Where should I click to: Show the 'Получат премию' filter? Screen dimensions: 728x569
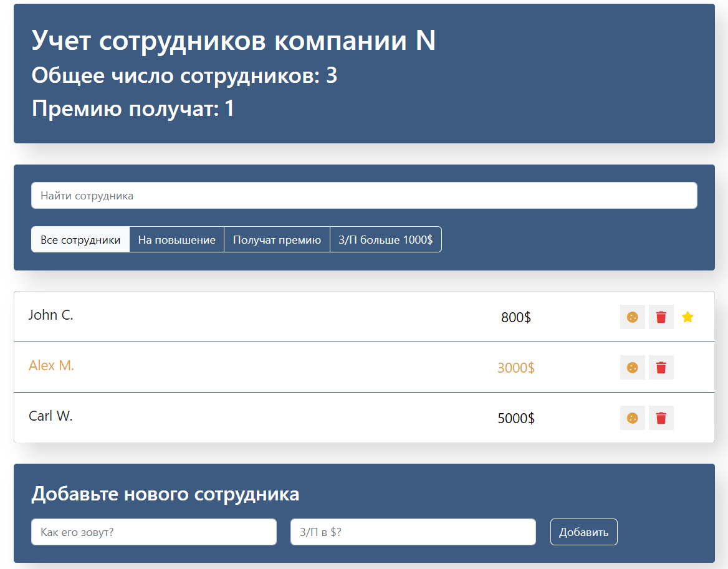pyautogui.click(x=277, y=240)
